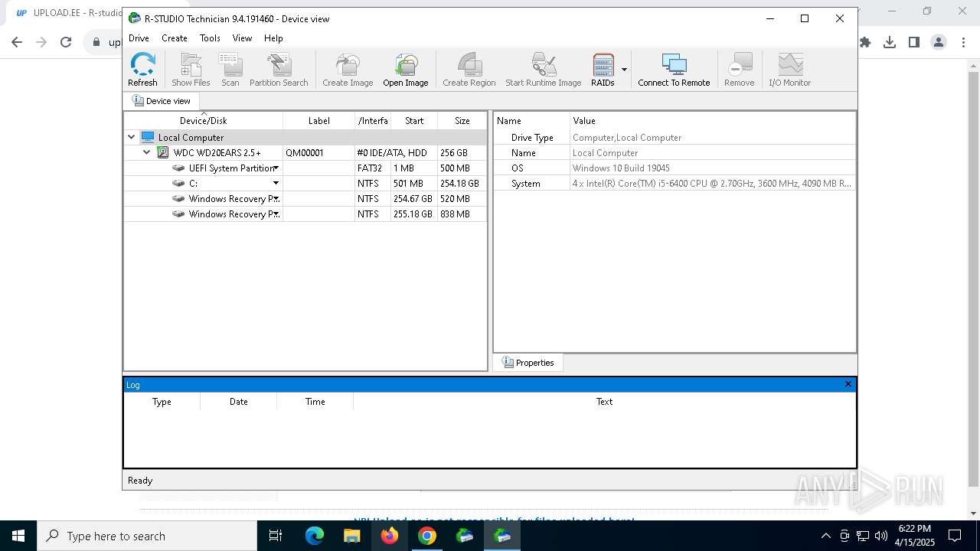Click the 254.18 GB size cell
The width and height of the screenshot is (980, 551).
point(462,184)
